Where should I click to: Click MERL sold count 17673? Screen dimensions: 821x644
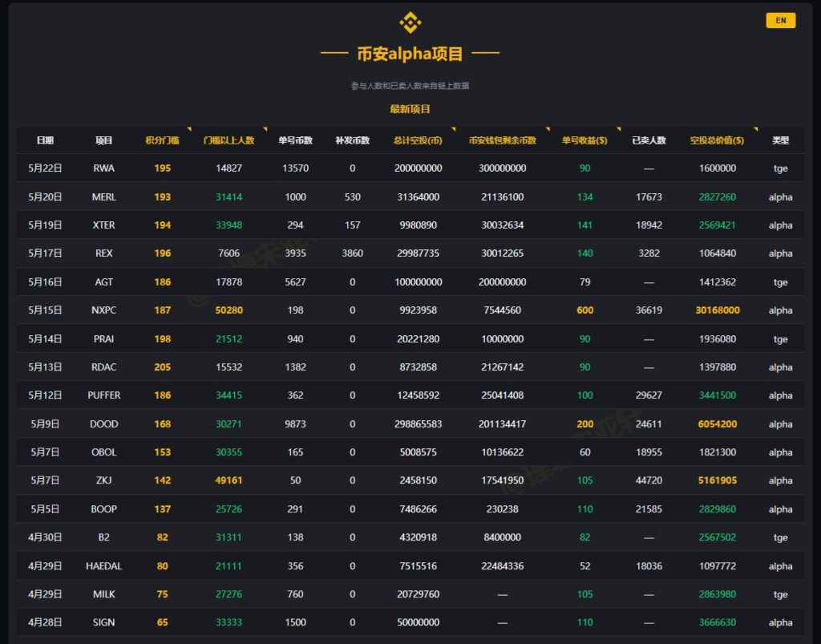649,196
